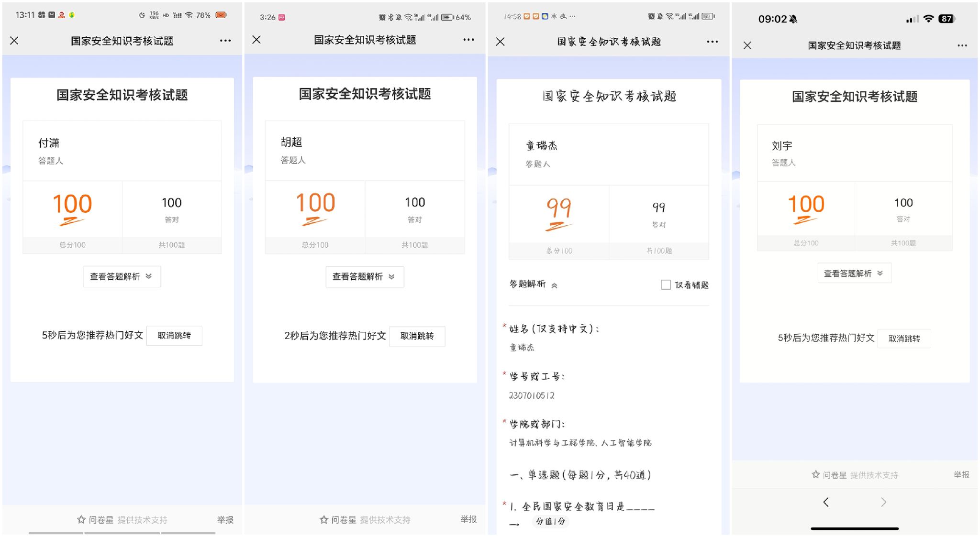The image size is (980, 537).
Task: Click the three-dots menu on the 付潇 screen
Action: pyautogui.click(x=225, y=41)
